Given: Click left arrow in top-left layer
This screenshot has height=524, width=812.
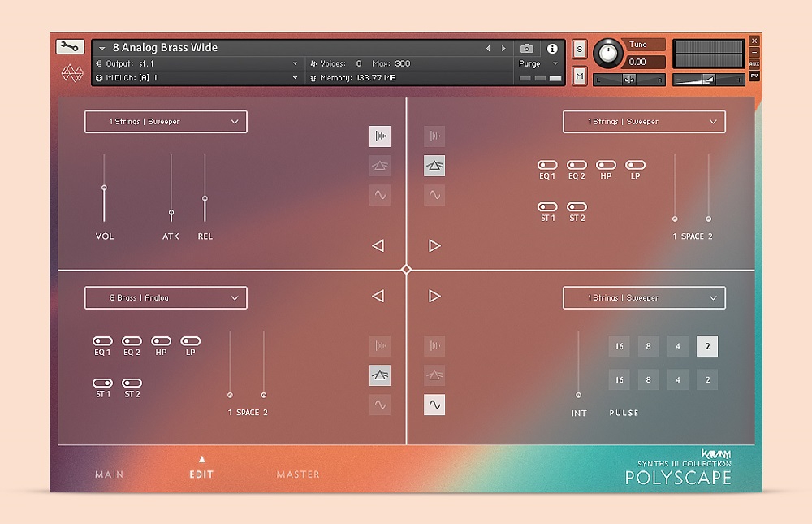Looking at the screenshot, I should click(x=378, y=245).
